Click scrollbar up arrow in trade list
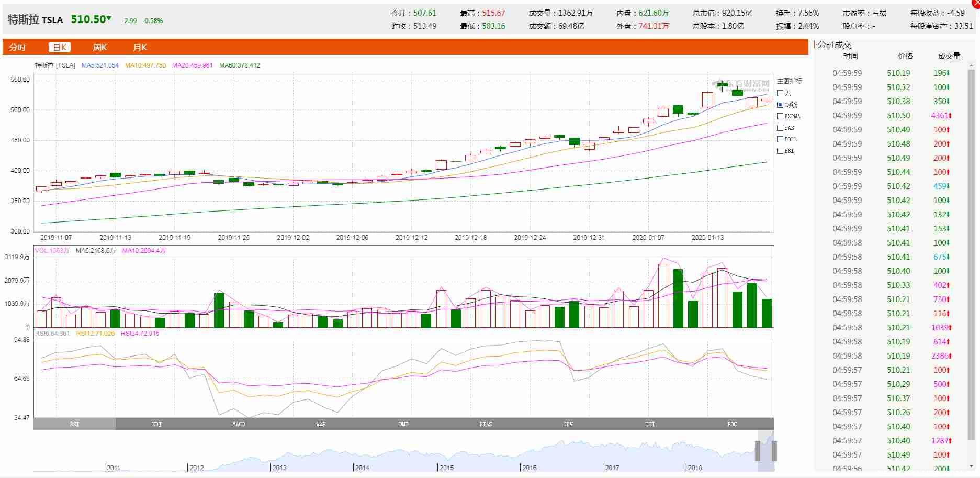980x478 pixels. pyautogui.click(x=972, y=66)
